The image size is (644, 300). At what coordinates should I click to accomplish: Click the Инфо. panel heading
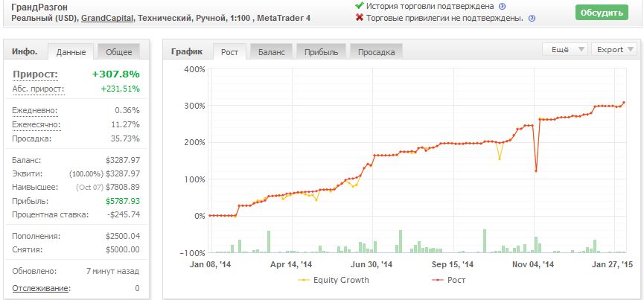[25, 51]
